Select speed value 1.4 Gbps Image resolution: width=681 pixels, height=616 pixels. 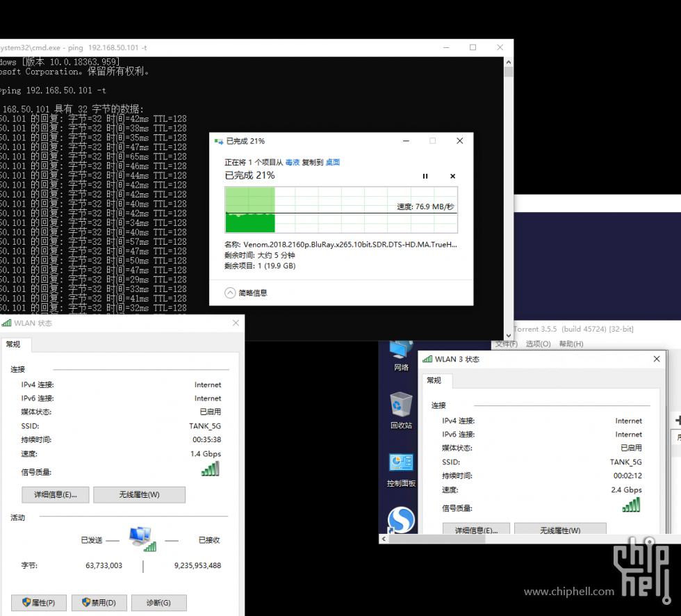[206, 453]
